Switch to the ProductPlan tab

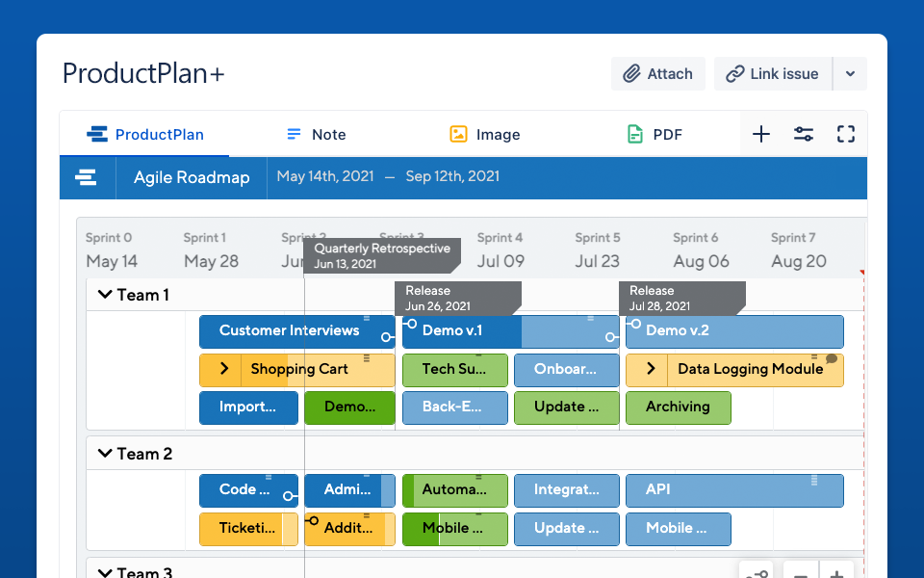point(144,135)
